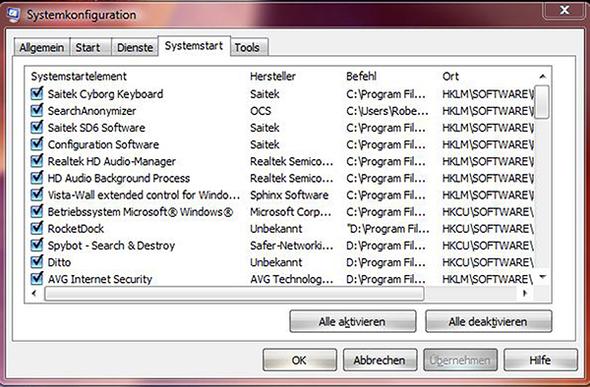Confirm with the OK button
This screenshot has height=387, width=590.
pos(300,360)
